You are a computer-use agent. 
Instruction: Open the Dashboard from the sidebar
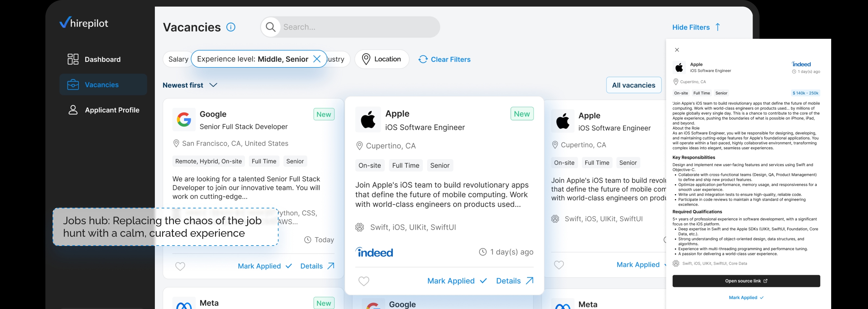(103, 59)
